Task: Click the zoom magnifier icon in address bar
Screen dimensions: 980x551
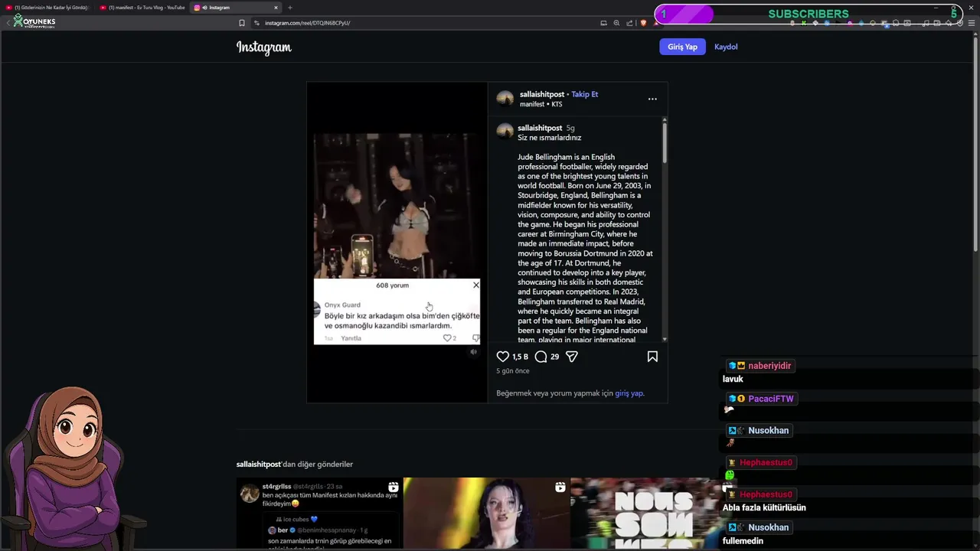Action: click(616, 23)
